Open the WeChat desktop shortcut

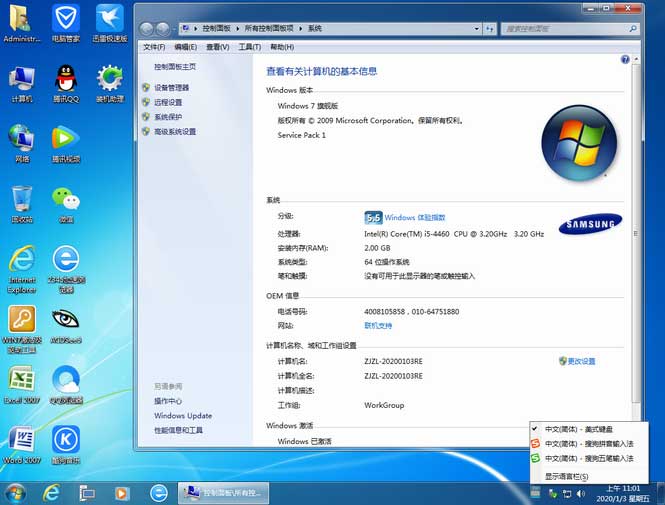[65, 200]
